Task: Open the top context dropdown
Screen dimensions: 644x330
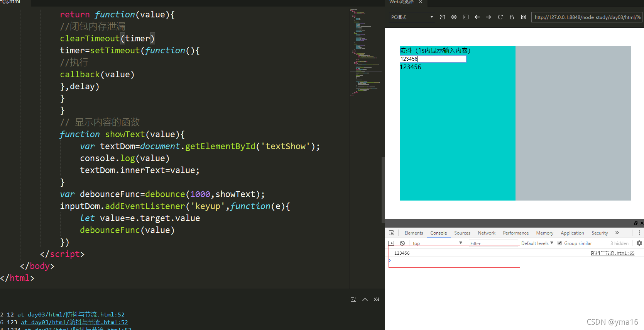Action: point(437,243)
